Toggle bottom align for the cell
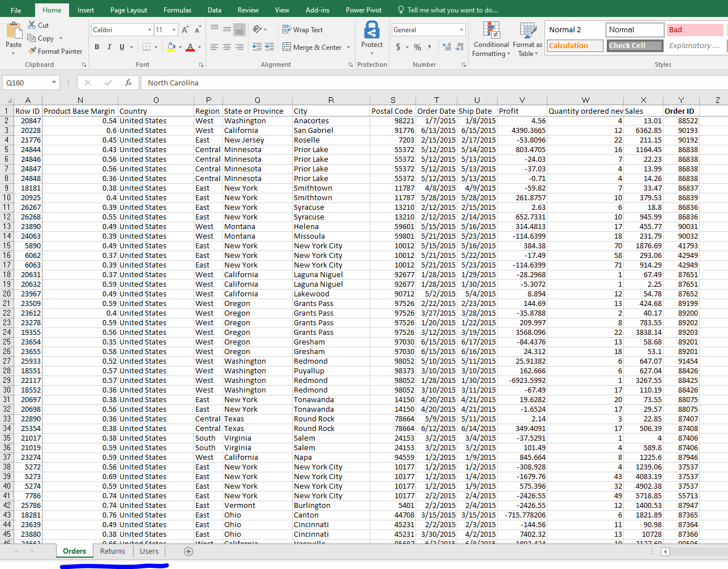Screen dimensions: 728x569 click(239, 29)
